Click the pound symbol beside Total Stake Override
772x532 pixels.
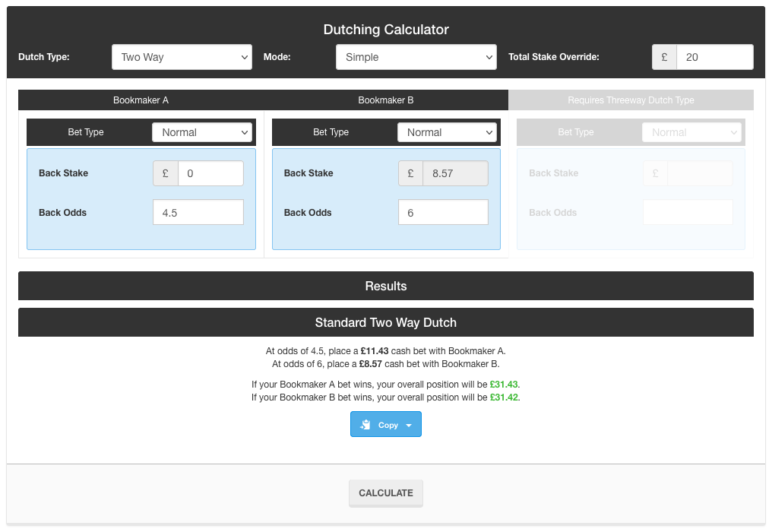(x=664, y=57)
